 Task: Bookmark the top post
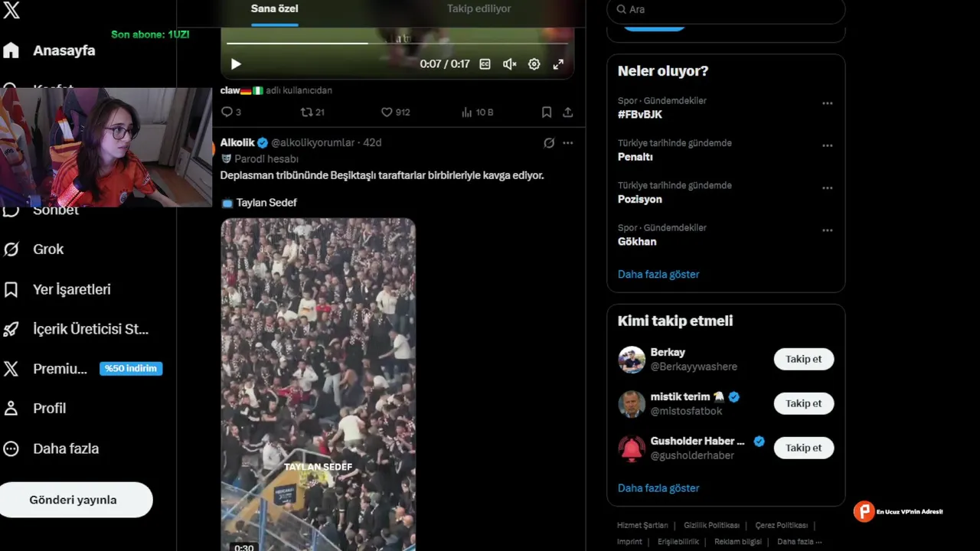click(547, 112)
